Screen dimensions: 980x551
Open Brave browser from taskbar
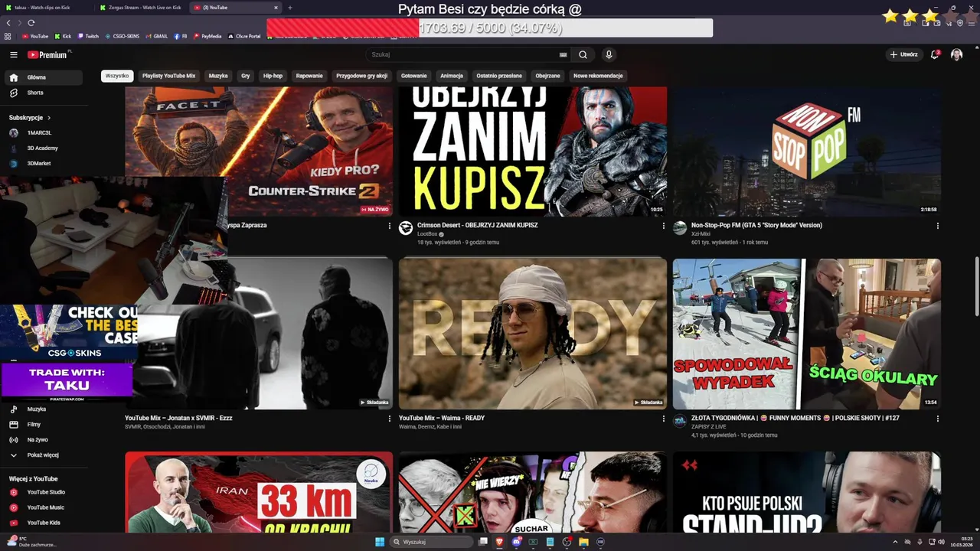coord(500,542)
